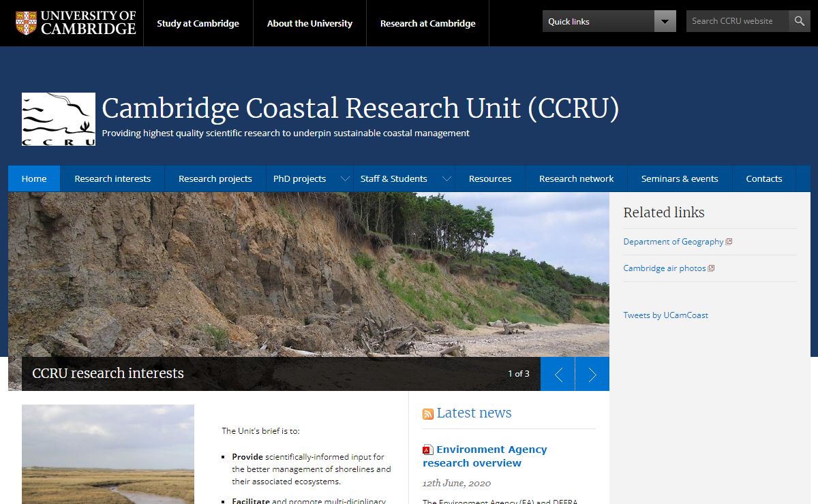This screenshot has width=818, height=504.
Task: Click the search magnifier icon
Action: [800, 21]
